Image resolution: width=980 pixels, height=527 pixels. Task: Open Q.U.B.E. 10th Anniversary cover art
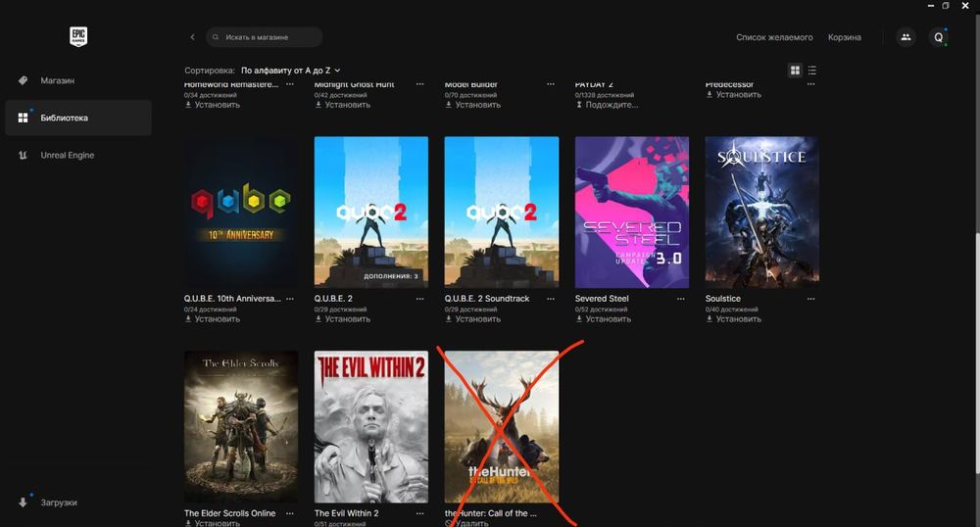point(241,213)
